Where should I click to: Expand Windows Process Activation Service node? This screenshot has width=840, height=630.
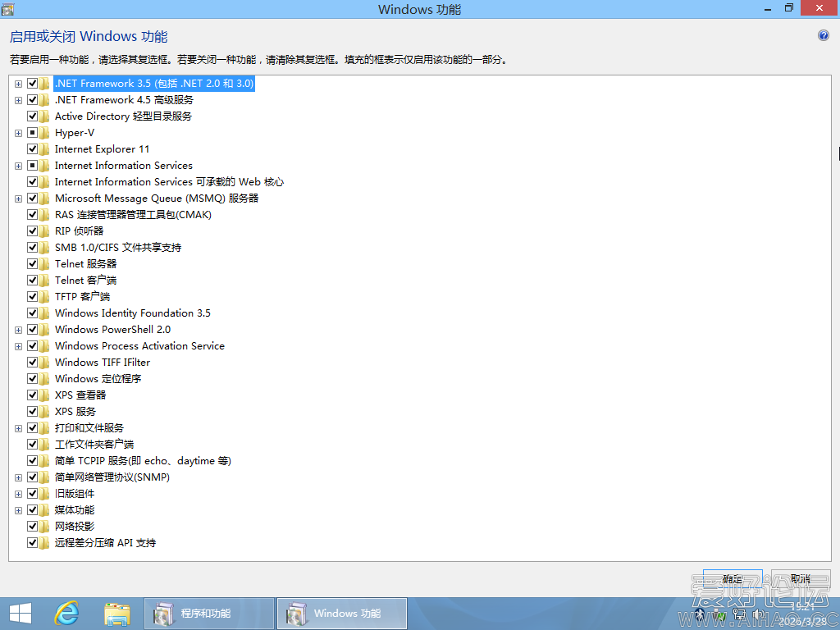(x=18, y=347)
